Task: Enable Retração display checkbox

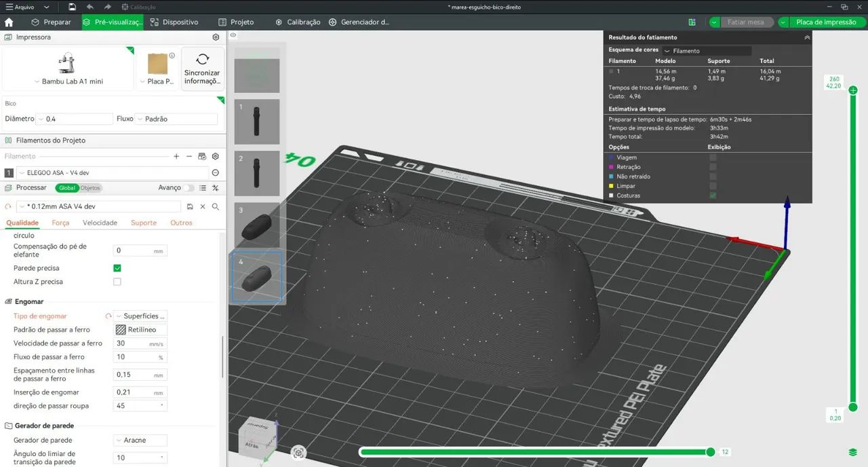Action: click(x=713, y=167)
